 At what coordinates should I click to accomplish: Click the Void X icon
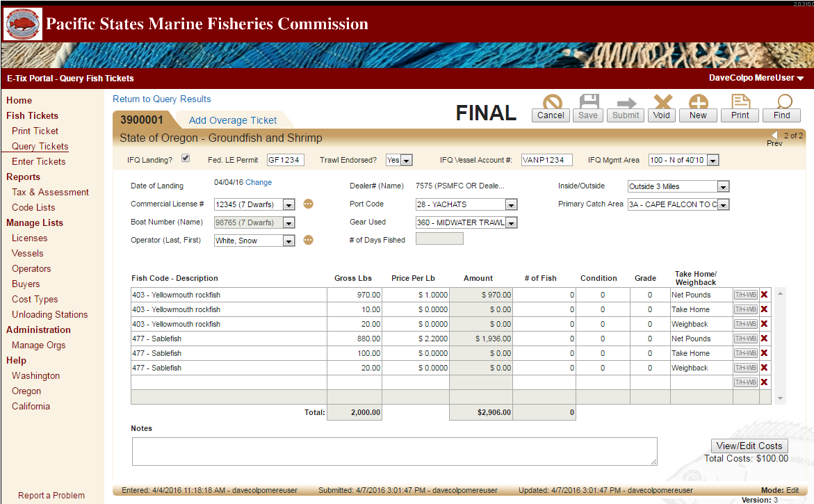pyautogui.click(x=663, y=101)
